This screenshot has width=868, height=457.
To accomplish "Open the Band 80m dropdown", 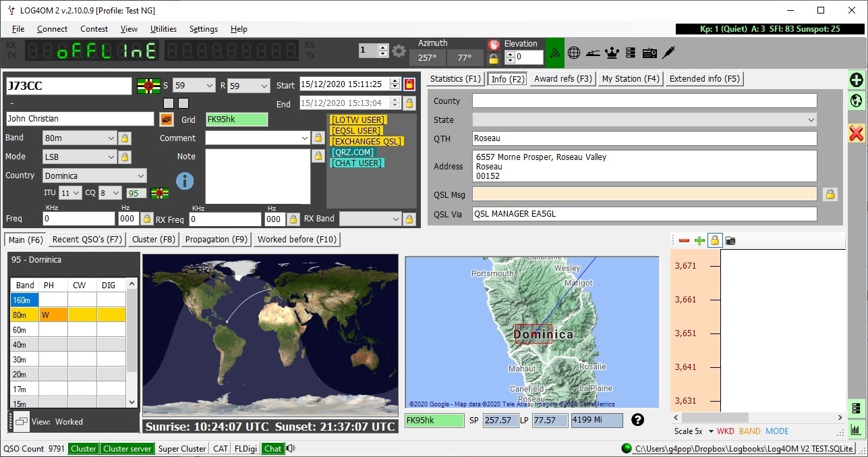I will (111, 138).
